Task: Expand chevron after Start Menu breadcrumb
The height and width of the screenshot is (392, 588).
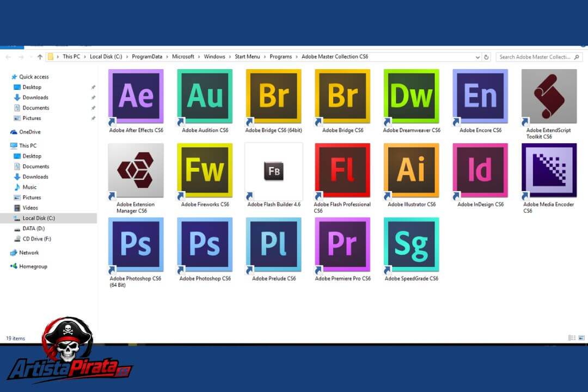Action: [265, 57]
